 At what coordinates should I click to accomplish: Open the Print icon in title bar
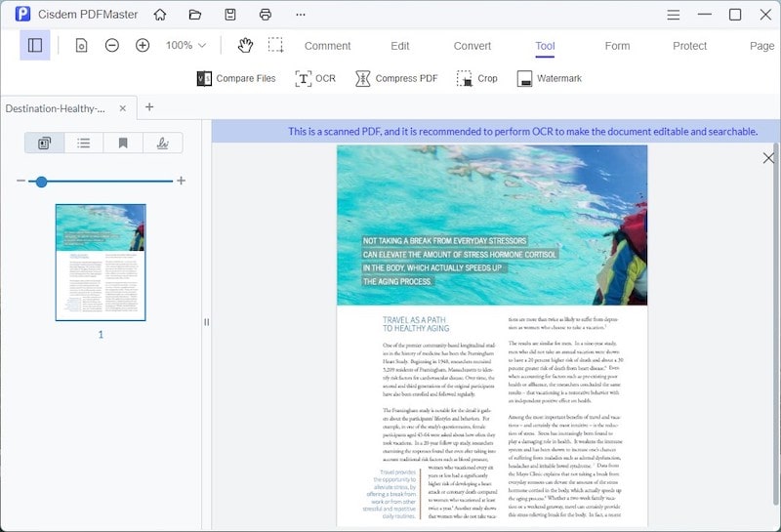pos(266,15)
